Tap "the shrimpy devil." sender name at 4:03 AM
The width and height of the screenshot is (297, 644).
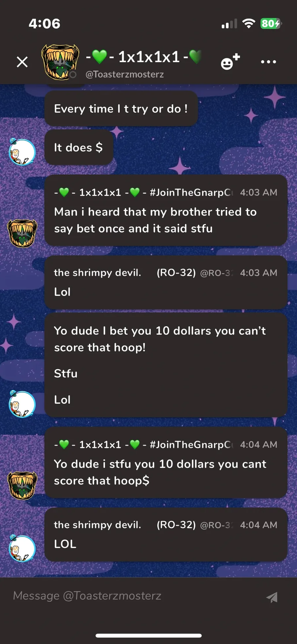tap(98, 273)
